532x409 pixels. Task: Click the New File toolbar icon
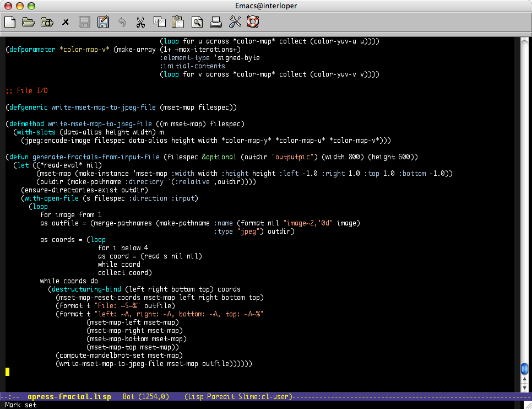9,22
